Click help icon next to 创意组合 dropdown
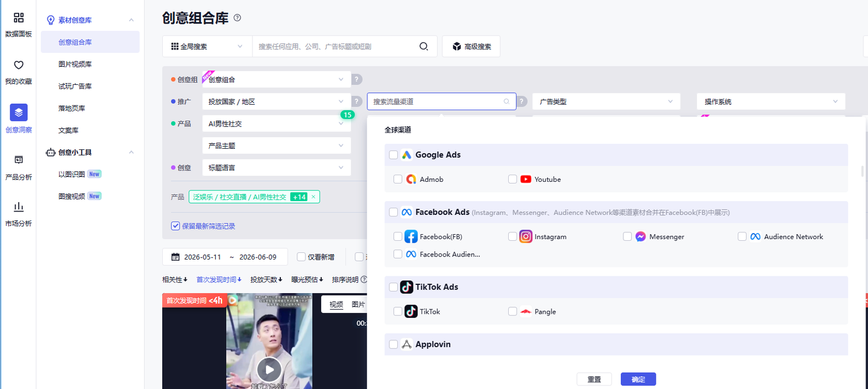Viewport: 868px width, 389px height. point(357,79)
